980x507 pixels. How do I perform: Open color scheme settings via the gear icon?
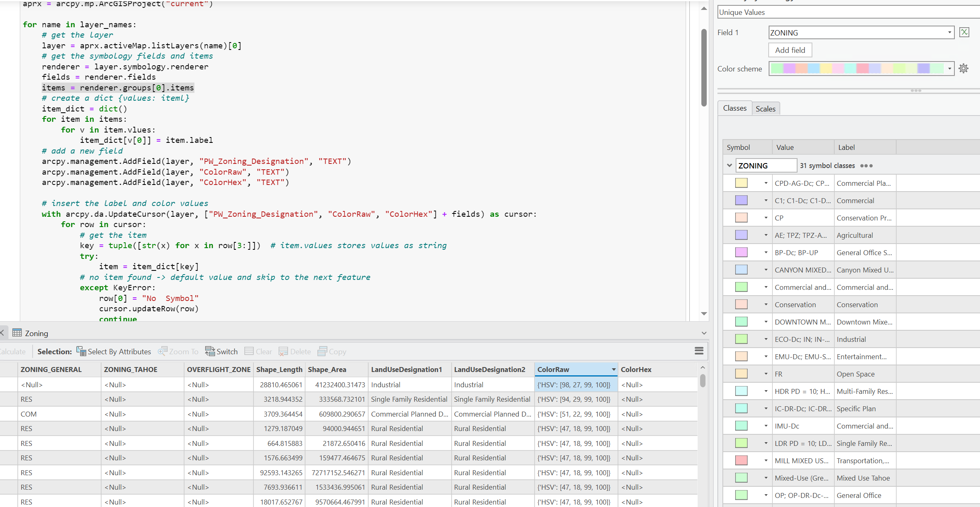(964, 68)
